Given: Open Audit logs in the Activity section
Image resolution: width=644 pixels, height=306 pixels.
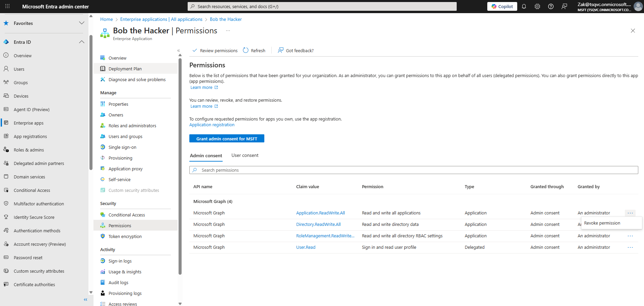Looking at the screenshot, I should 118,283.
